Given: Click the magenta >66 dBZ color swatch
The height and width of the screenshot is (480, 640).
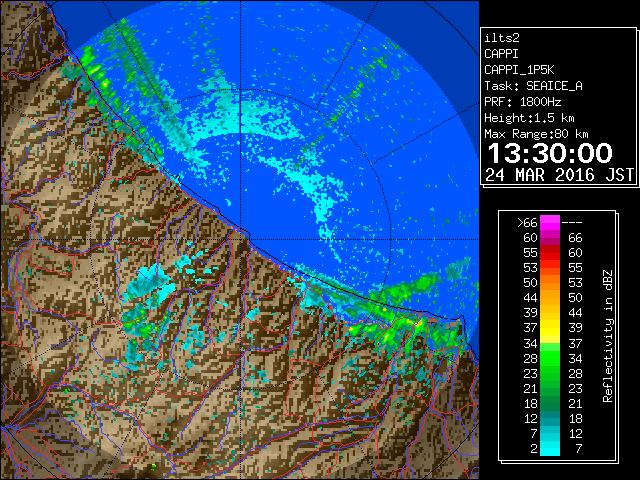Looking at the screenshot, I should click(x=550, y=222).
